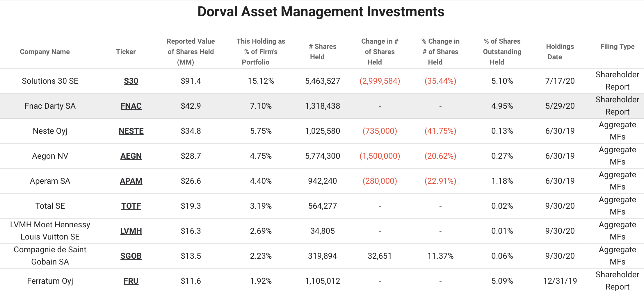
Task: Sort by the Holdings Date column header
Action: (x=560, y=52)
